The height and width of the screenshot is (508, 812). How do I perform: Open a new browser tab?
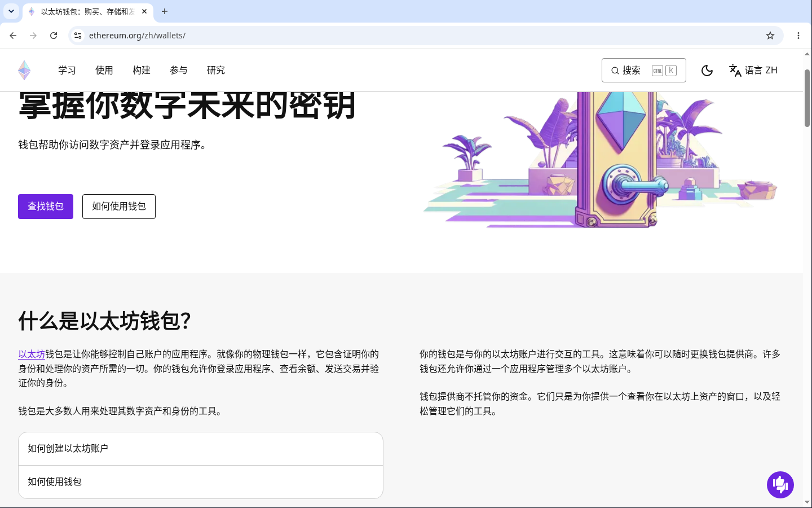(x=165, y=11)
